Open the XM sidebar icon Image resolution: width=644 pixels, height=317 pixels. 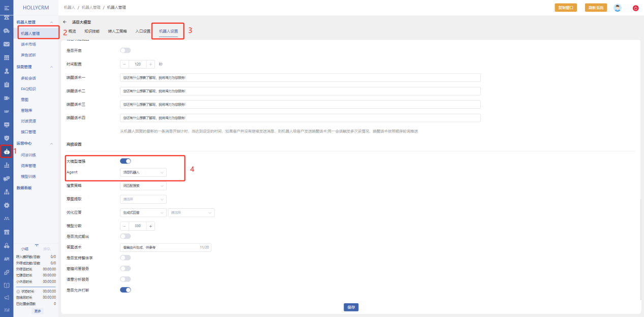[7, 310]
